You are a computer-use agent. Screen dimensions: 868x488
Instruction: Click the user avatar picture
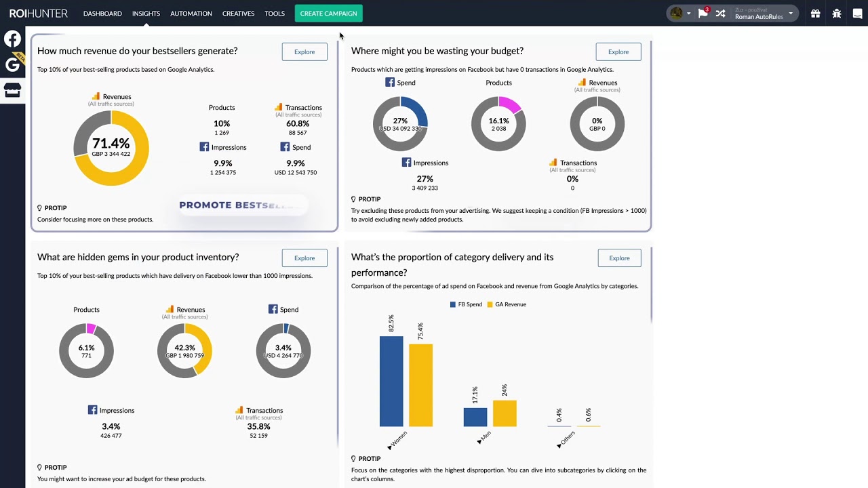click(x=676, y=13)
